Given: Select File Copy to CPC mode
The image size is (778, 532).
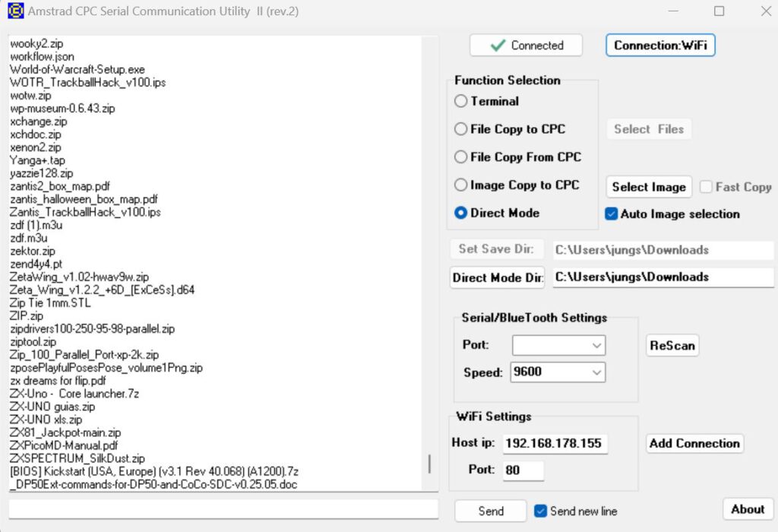Looking at the screenshot, I should pos(461,129).
